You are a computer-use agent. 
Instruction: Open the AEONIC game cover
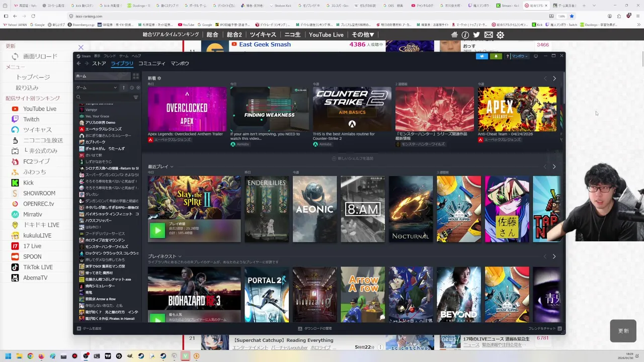314,209
